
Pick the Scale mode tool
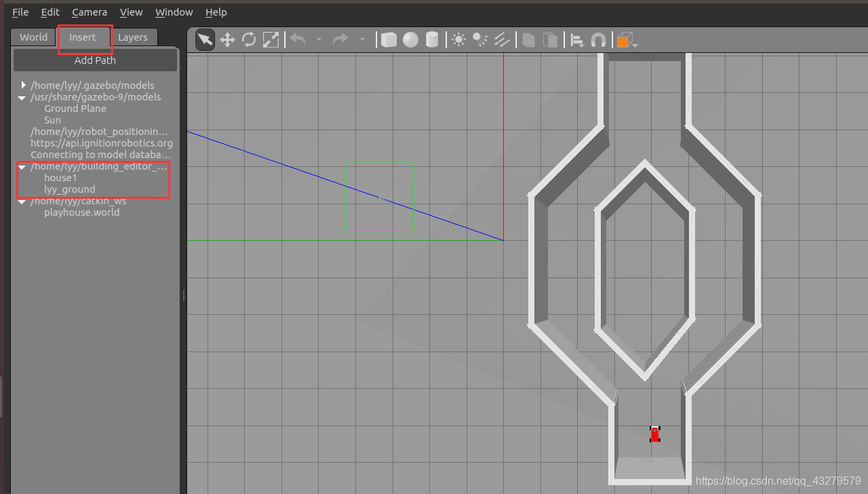coord(271,40)
